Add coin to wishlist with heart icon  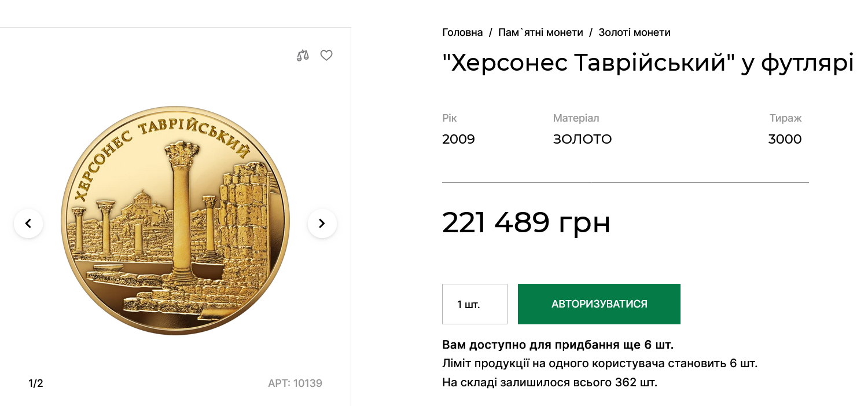(326, 55)
